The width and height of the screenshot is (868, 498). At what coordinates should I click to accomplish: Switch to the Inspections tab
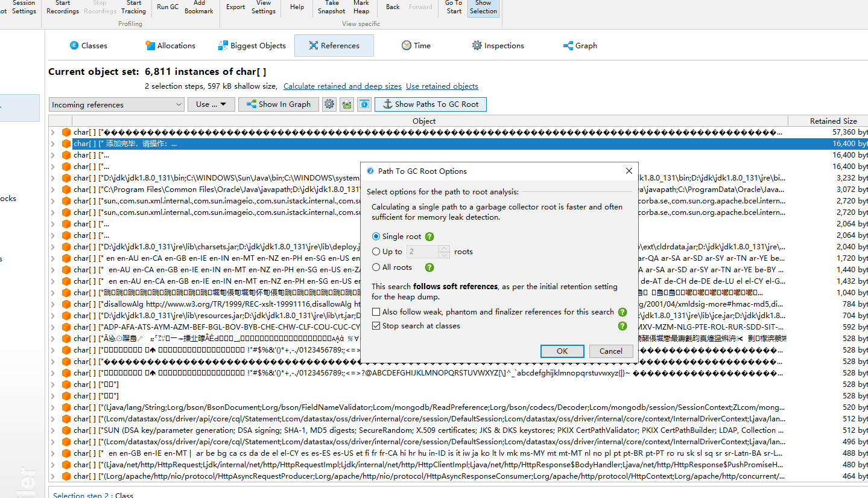[498, 45]
